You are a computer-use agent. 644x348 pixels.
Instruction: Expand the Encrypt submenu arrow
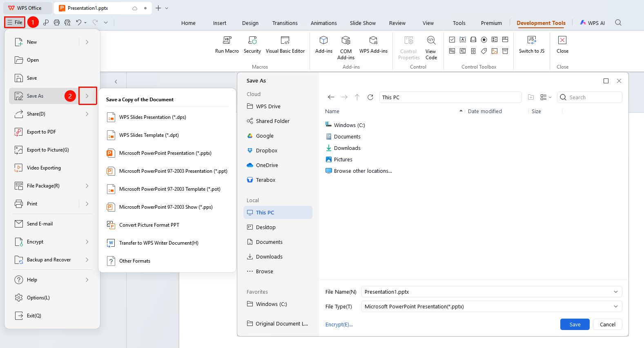(87, 242)
